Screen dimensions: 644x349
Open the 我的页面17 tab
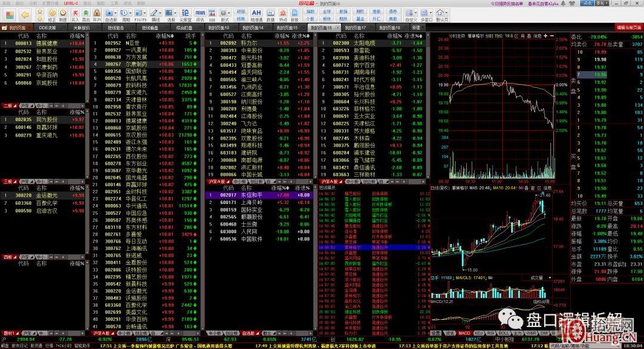tap(355, 27)
